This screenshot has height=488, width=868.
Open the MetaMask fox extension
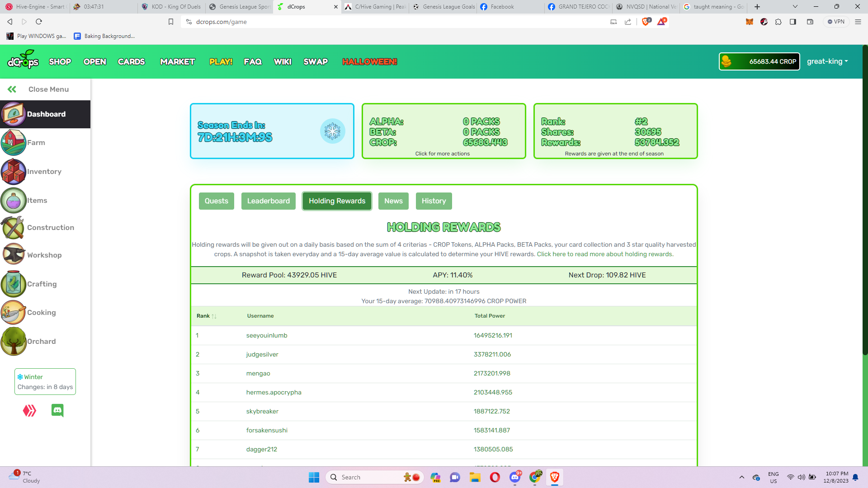750,22
